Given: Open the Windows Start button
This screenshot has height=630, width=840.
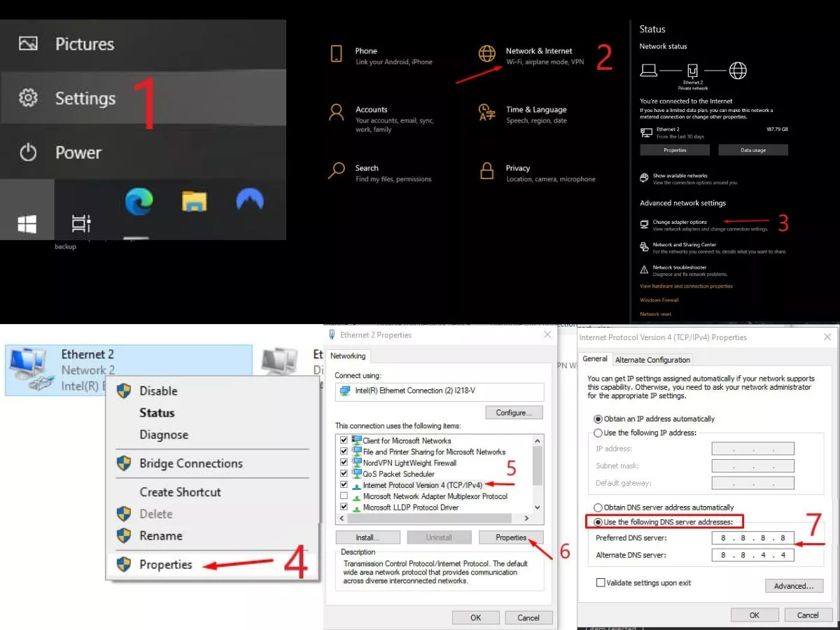Looking at the screenshot, I should point(27,223).
